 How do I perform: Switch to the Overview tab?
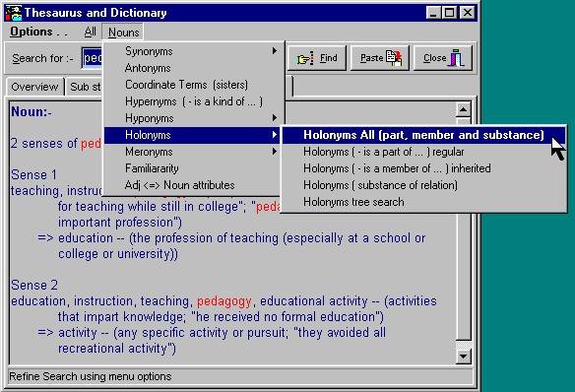pos(34,87)
